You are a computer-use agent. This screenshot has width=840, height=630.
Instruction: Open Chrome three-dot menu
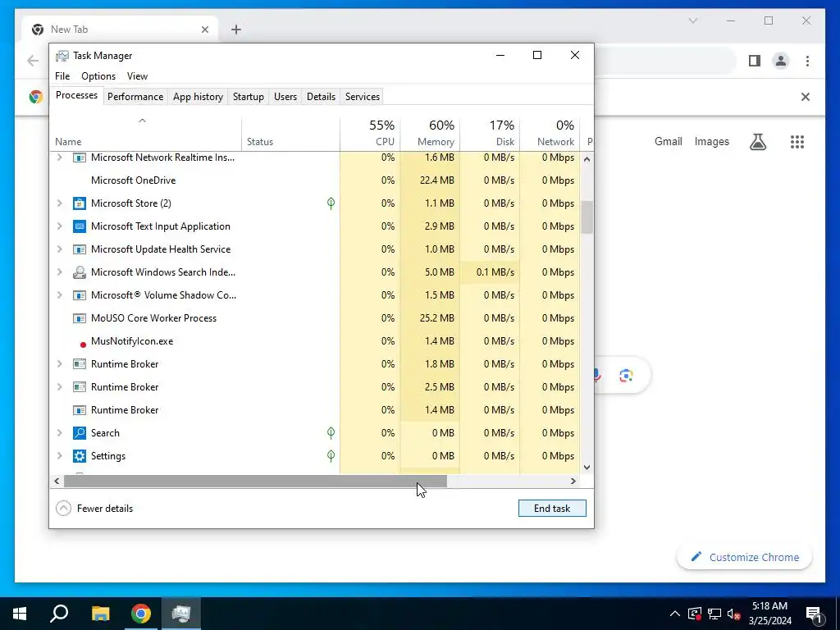tap(807, 61)
